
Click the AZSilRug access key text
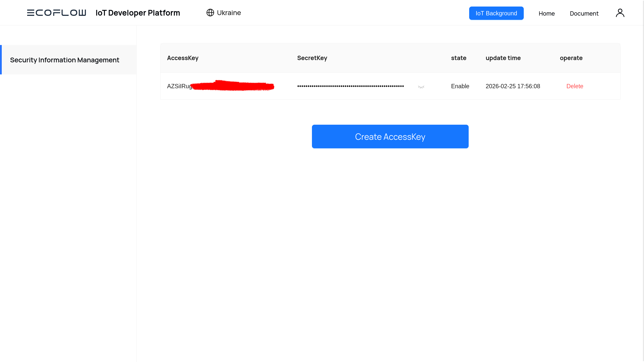click(x=179, y=86)
